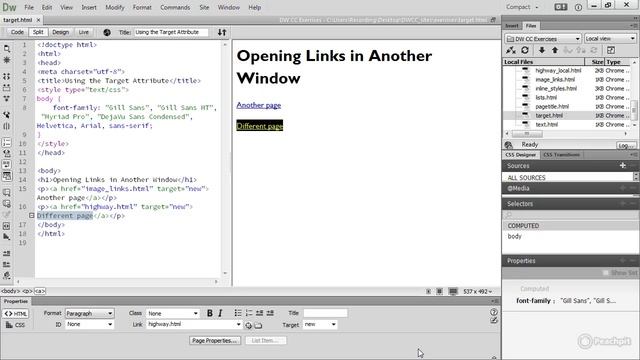Open the DW CC Exercises site dropdown
The width and height of the screenshot is (640, 360).
pyautogui.click(x=543, y=39)
